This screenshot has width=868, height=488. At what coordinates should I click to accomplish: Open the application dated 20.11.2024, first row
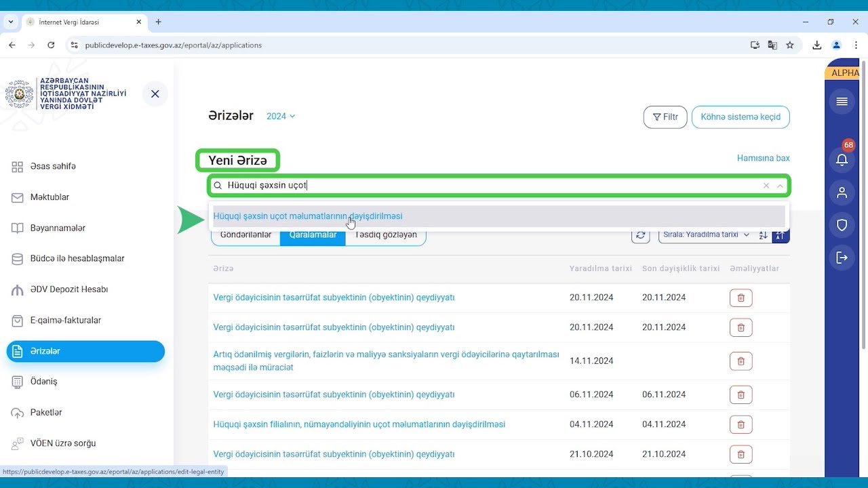coord(334,298)
